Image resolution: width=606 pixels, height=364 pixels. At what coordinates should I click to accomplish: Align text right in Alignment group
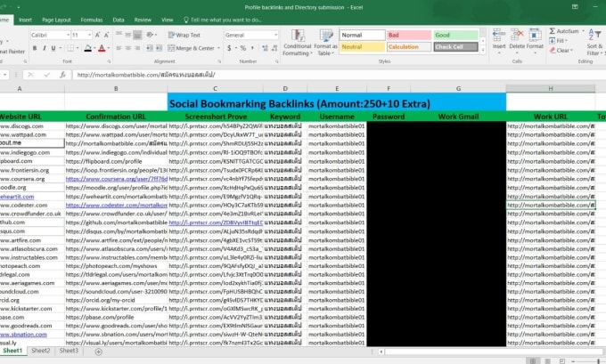coord(137,48)
